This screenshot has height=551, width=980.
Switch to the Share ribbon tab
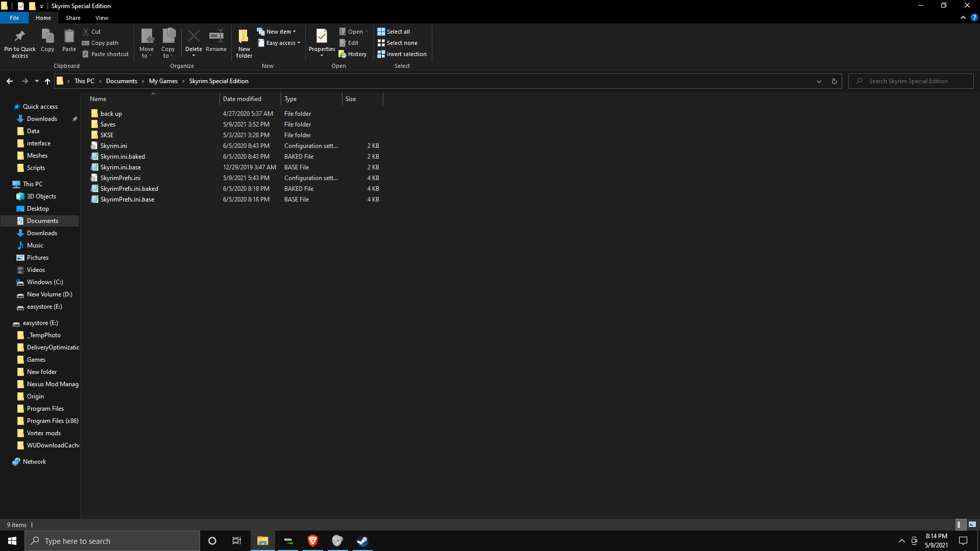tap(73, 18)
